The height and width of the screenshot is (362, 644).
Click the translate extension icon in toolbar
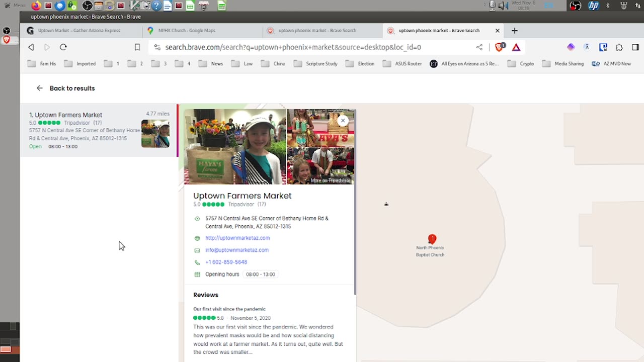[x=587, y=47]
